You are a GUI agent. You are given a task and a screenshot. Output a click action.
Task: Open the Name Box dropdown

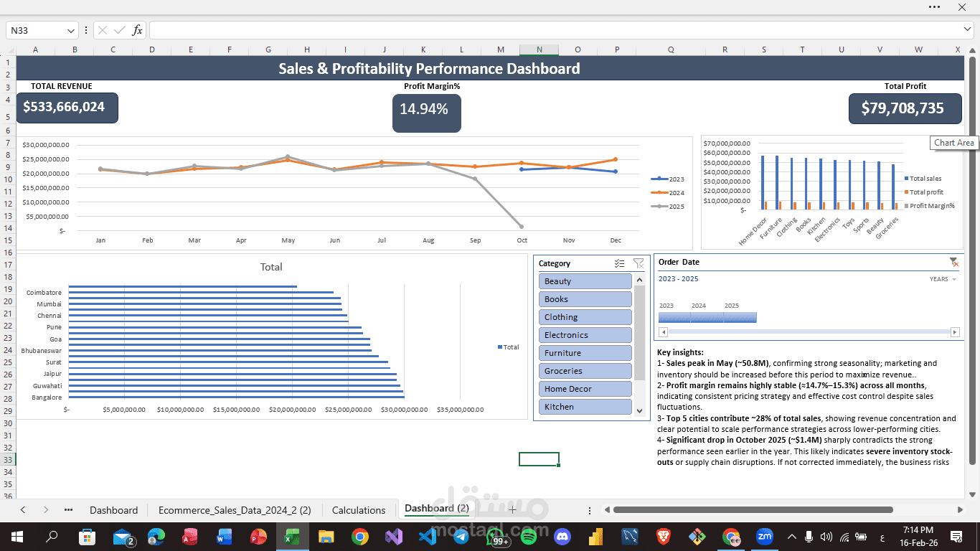click(x=70, y=30)
